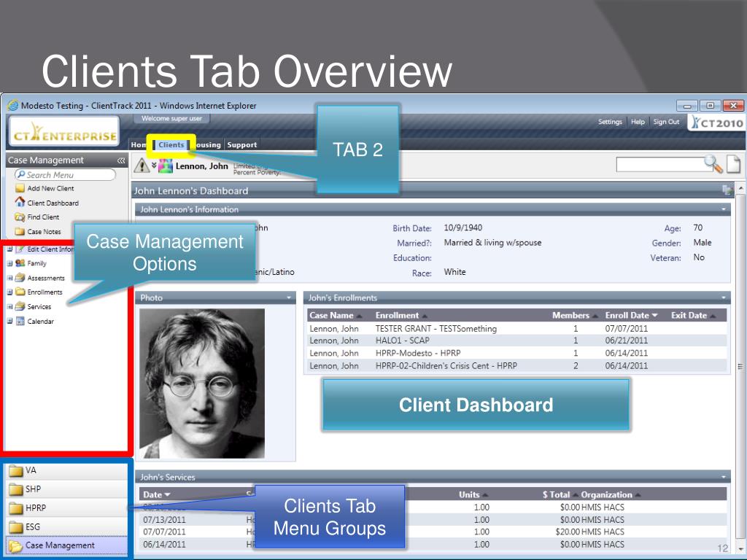
Task: Expand the Family tree node
Action: click(x=9, y=263)
